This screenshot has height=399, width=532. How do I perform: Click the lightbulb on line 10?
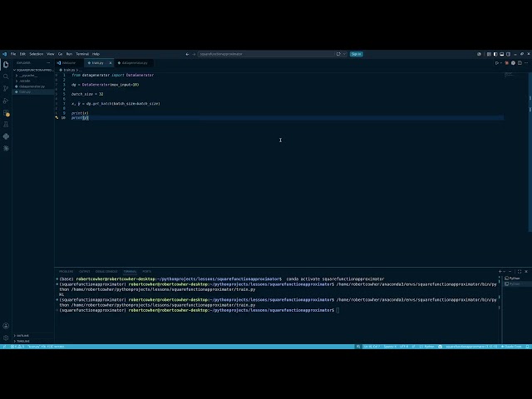57,118
